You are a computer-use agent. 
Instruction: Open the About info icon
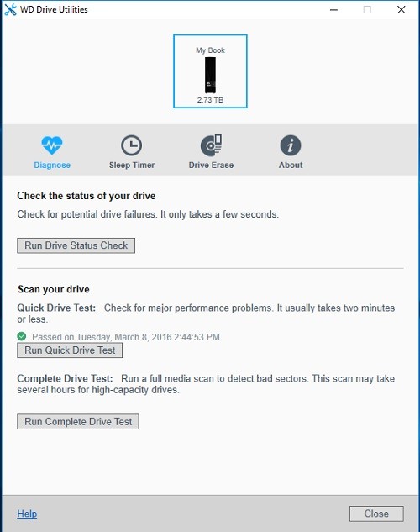click(x=291, y=145)
